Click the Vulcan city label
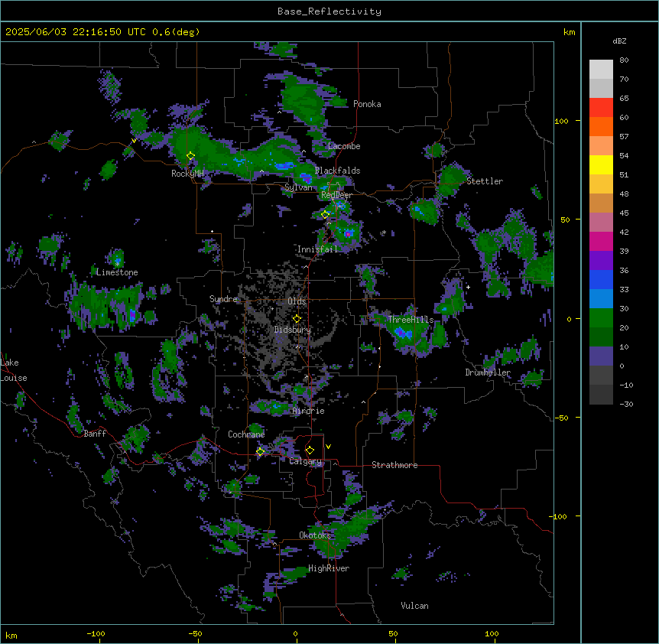Screen dimensions: 659x644 point(415,606)
